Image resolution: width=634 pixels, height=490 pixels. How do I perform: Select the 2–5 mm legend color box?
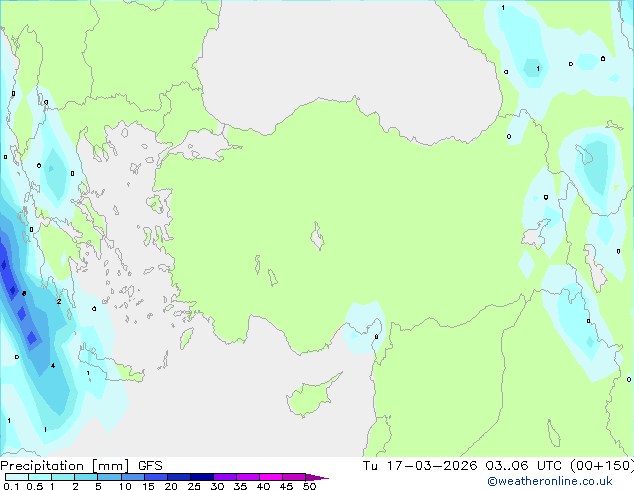point(86,477)
